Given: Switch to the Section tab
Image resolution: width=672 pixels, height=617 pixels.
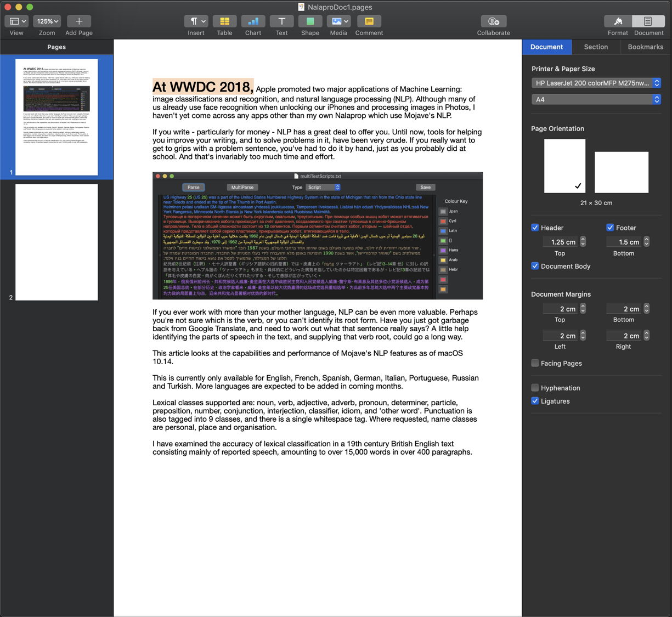Looking at the screenshot, I should [x=596, y=47].
